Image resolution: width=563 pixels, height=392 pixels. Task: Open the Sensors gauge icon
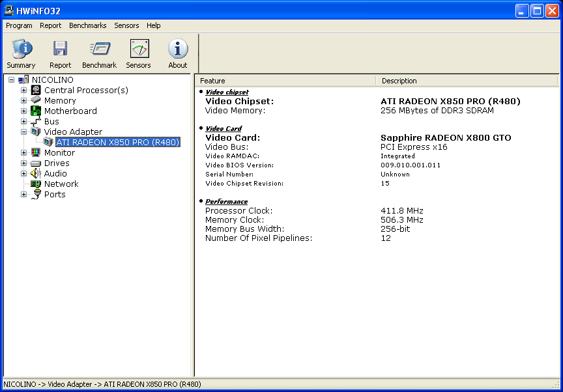click(139, 48)
